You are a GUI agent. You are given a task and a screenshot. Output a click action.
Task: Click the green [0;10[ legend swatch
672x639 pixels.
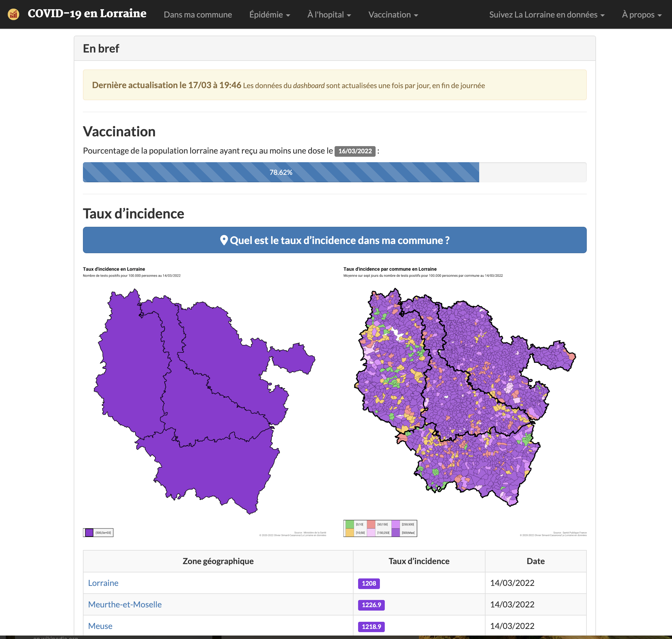tap(349, 524)
